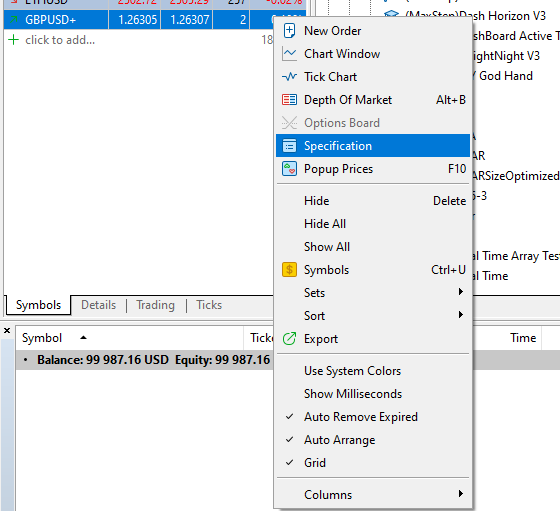The height and width of the screenshot is (511, 560).
Task: Click the Options Board crossed icon
Action: (289, 123)
